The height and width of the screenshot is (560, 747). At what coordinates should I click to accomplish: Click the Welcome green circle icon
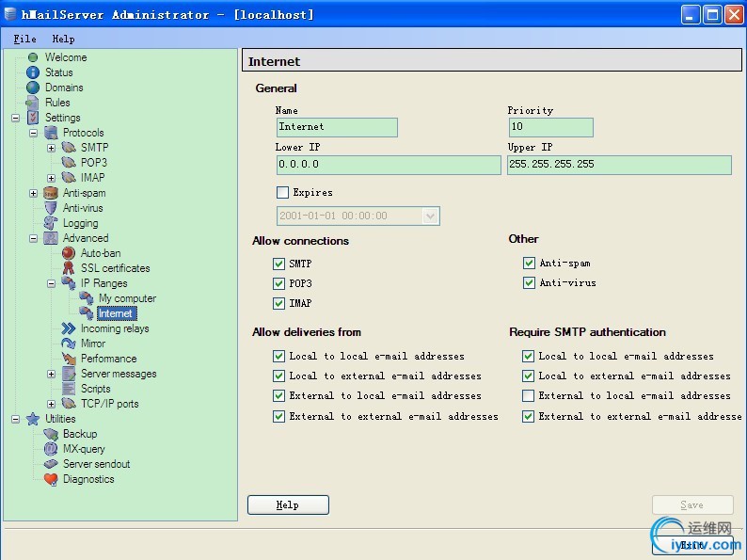click(x=33, y=57)
